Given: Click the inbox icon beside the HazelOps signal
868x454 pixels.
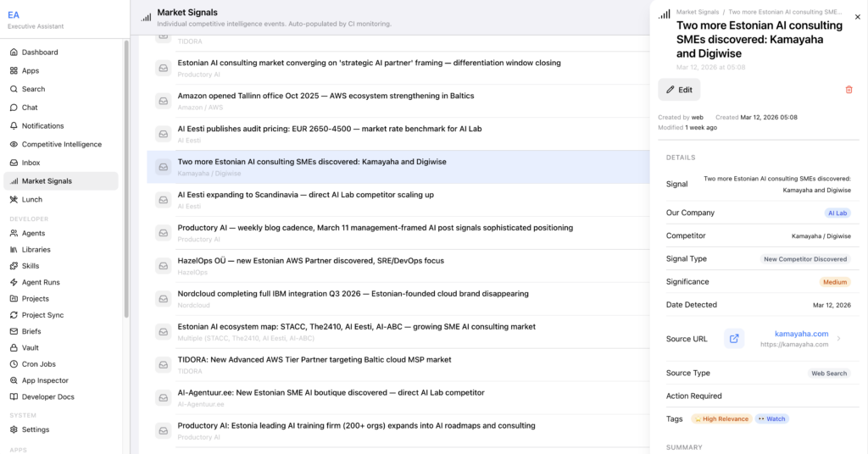Looking at the screenshot, I should (163, 266).
